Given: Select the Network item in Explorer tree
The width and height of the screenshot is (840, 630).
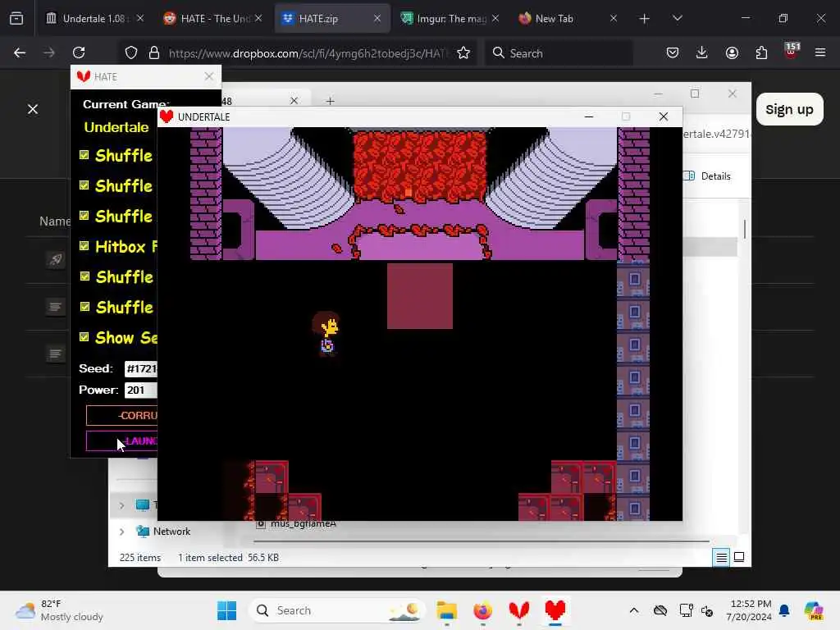Looking at the screenshot, I should (171, 532).
